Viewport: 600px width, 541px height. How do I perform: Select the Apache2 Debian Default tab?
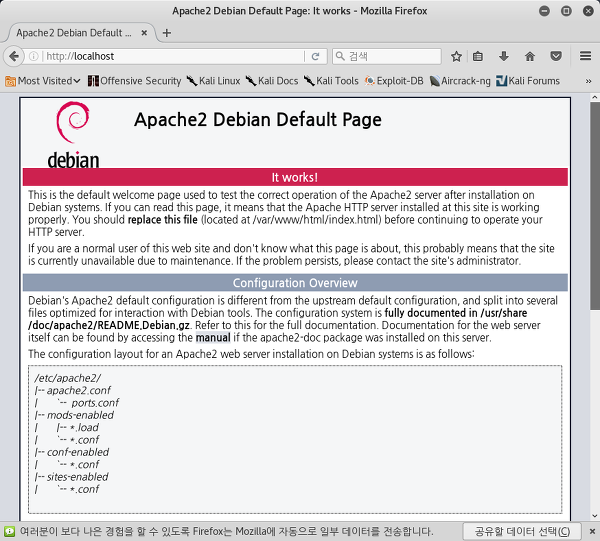[x=81, y=33]
